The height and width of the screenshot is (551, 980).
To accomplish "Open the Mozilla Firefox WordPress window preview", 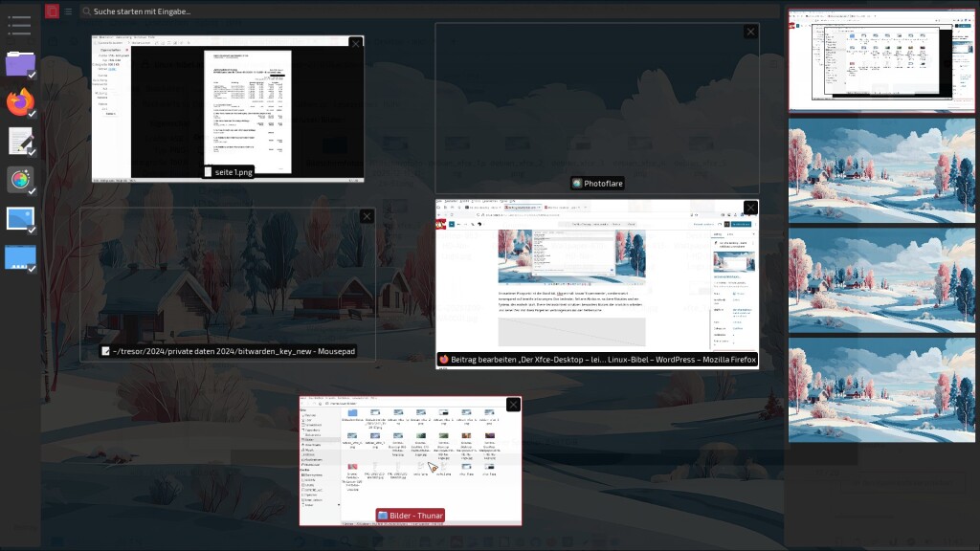I will click(597, 284).
